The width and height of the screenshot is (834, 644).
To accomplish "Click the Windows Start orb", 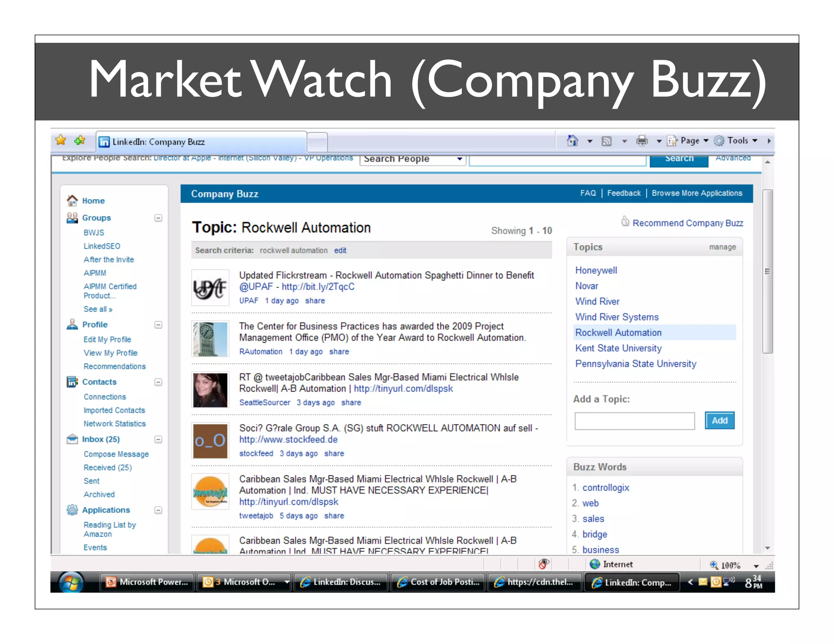I will click(71, 582).
